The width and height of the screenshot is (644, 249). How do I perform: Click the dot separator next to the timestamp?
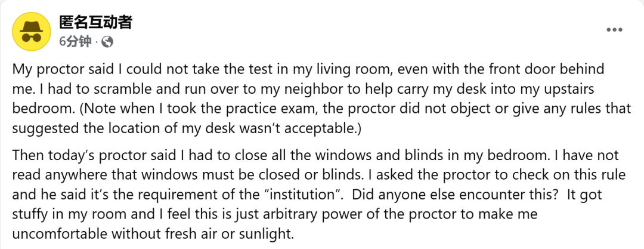pyautogui.click(x=97, y=42)
